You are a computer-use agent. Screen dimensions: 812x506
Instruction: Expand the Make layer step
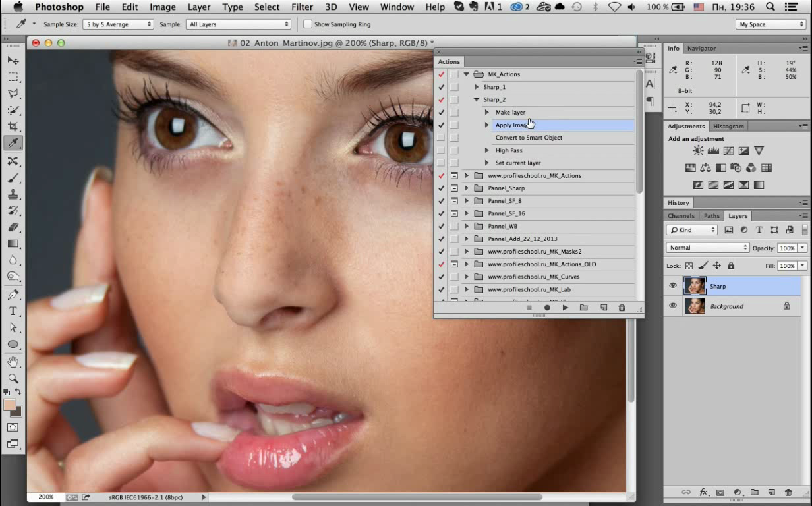click(487, 113)
